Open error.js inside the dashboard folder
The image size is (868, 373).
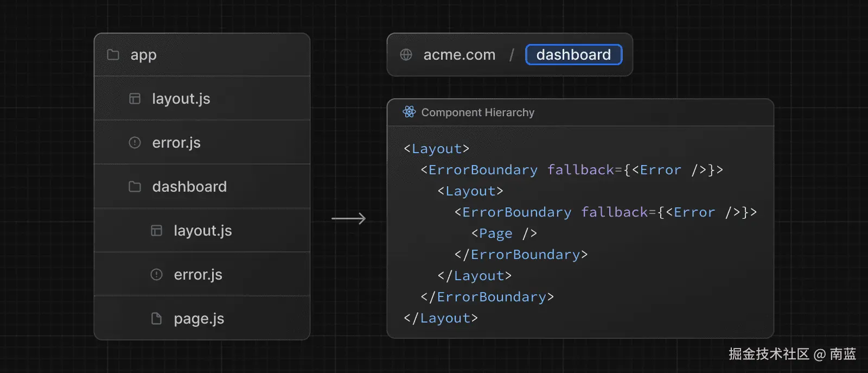198,275
